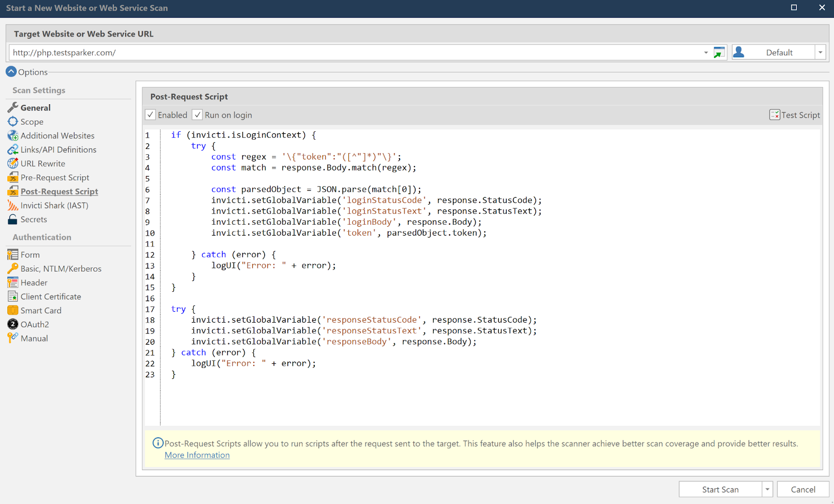This screenshot has width=834, height=504.
Task: Run Test Script for the Post-Request Script
Action: (x=795, y=115)
